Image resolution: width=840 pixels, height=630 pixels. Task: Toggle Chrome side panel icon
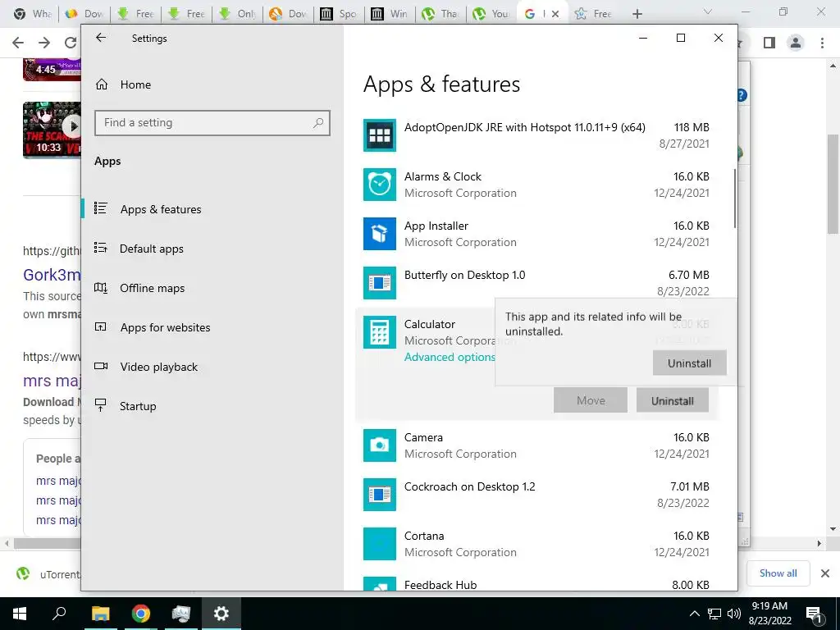[x=769, y=43]
